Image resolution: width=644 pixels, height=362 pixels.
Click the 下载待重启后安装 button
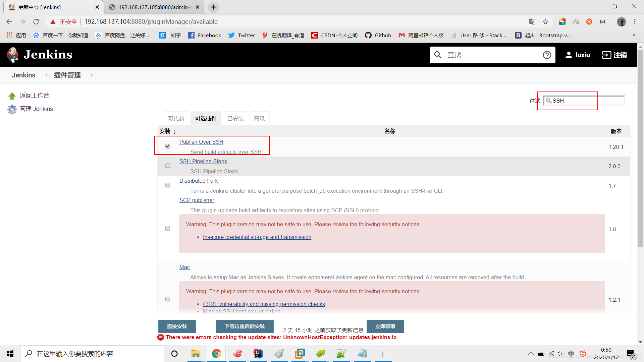[245, 326]
